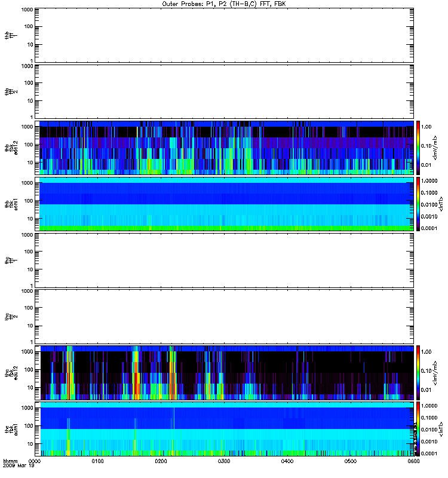Image resolution: width=448 pixels, height=478 pixels.
Task: Click the thc fbk edc12 spectrogram panel
Action: [225, 373]
